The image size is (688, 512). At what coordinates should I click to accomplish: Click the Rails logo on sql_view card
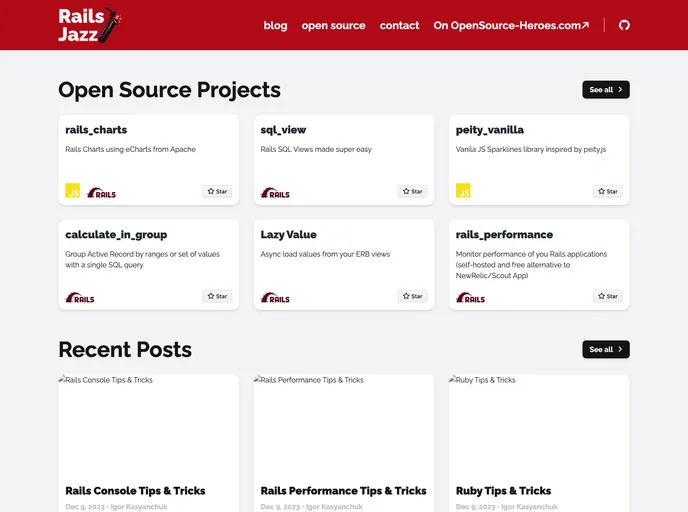(275, 193)
